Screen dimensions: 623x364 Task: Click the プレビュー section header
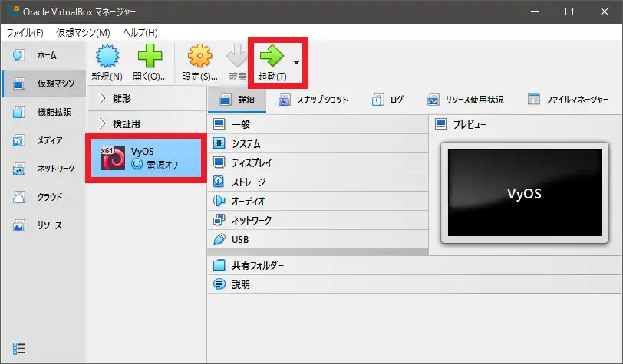(526, 124)
